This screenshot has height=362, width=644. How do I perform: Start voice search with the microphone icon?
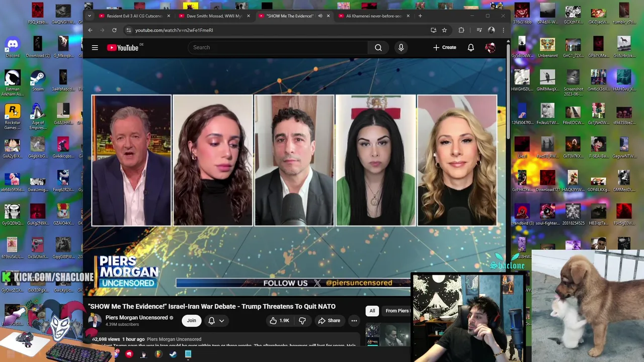pyautogui.click(x=401, y=47)
